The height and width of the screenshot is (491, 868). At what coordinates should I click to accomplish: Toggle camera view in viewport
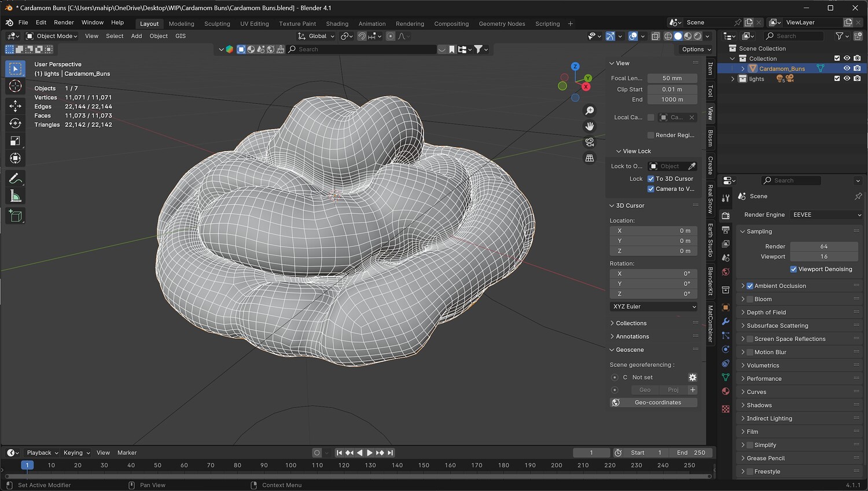coord(589,142)
